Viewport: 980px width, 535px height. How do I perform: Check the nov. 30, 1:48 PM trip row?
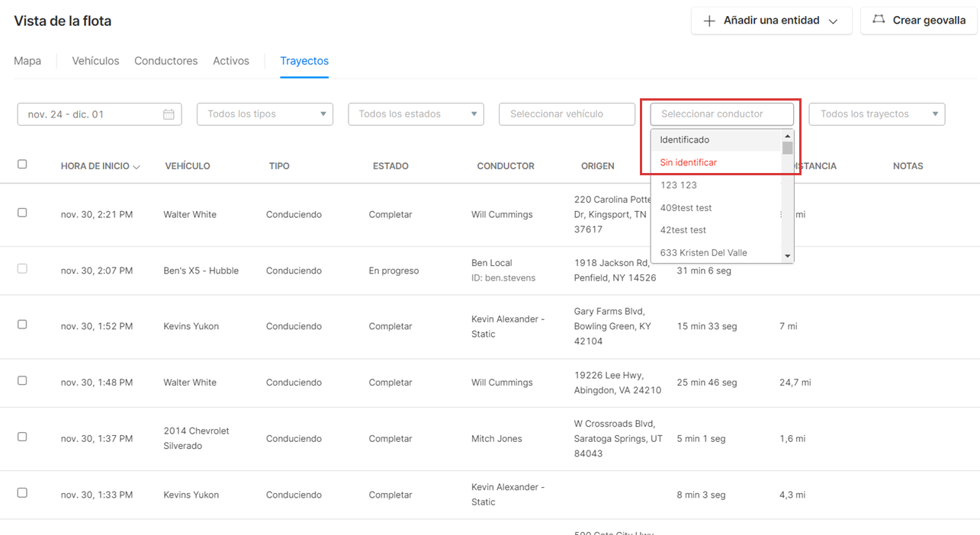pyautogui.click(x=22, y=380)
